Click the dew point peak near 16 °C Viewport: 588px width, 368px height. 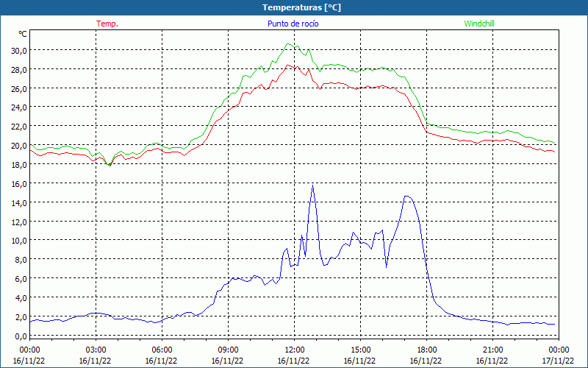point(313,185)
